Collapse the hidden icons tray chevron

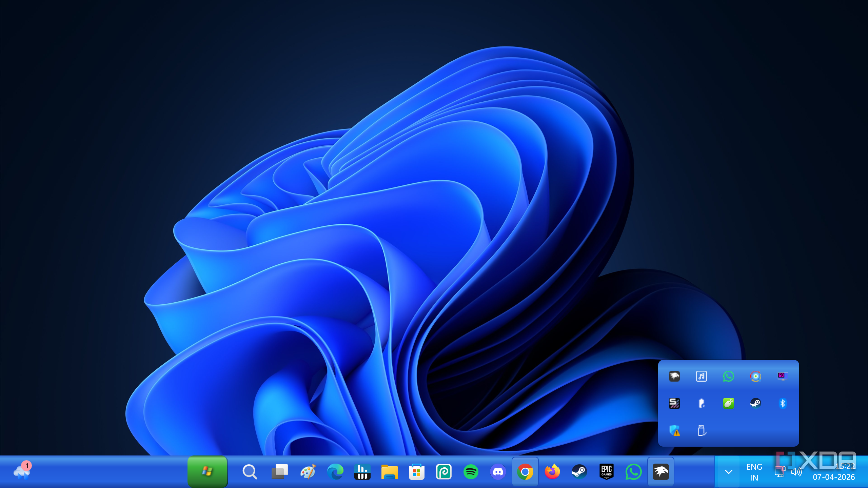(728, 472)
